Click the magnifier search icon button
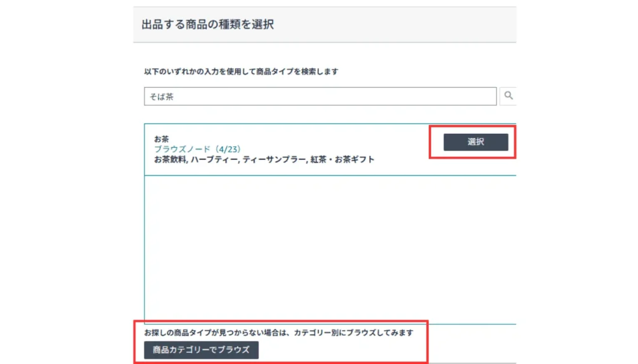Screen dimensions: 638x364 (x=508, y=96)
